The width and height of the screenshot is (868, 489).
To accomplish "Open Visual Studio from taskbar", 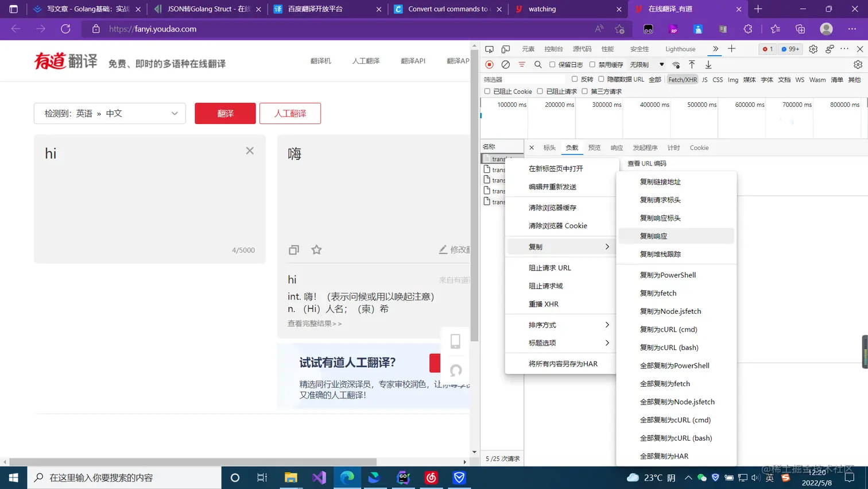I will [x=319, y=478].
